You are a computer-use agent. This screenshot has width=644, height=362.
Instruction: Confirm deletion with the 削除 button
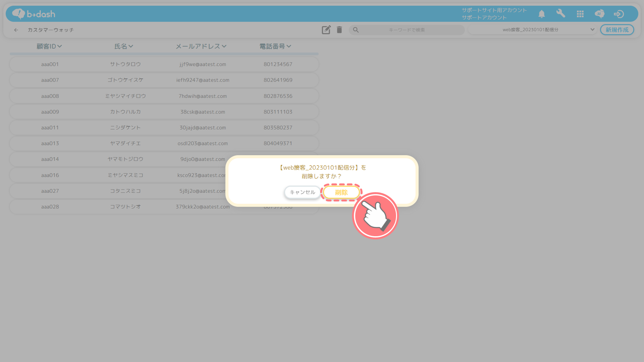click(341, 192)
